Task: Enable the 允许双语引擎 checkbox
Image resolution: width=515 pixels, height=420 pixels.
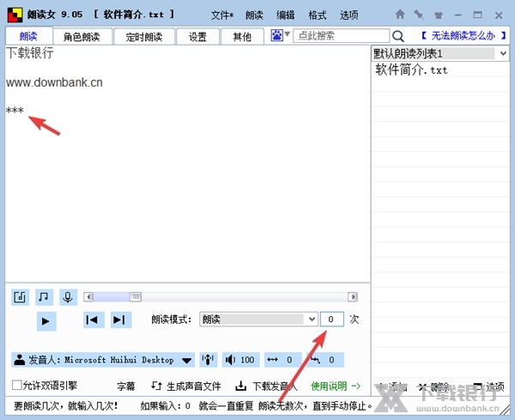Action: [17, 385]
